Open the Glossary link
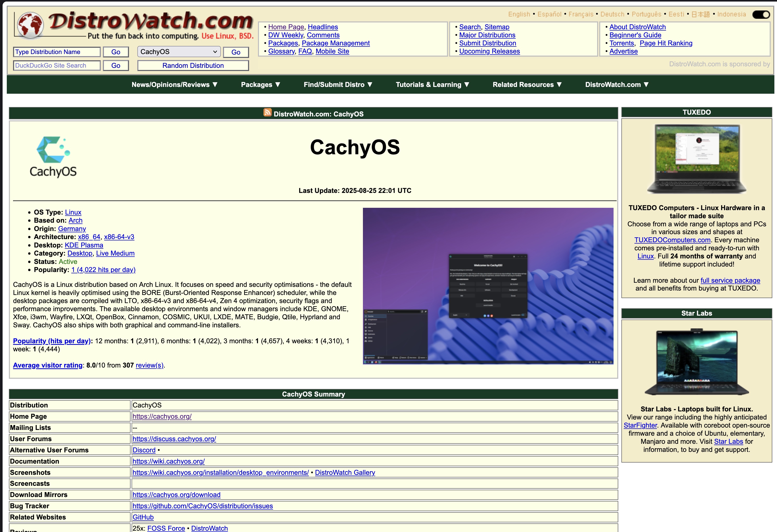 (x=281, y=51)
